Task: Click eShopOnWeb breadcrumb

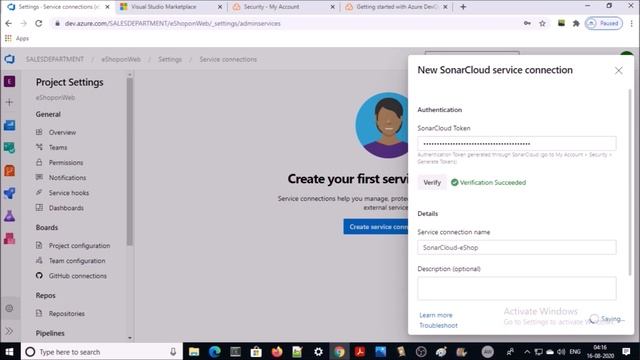Action: [121, 59]
